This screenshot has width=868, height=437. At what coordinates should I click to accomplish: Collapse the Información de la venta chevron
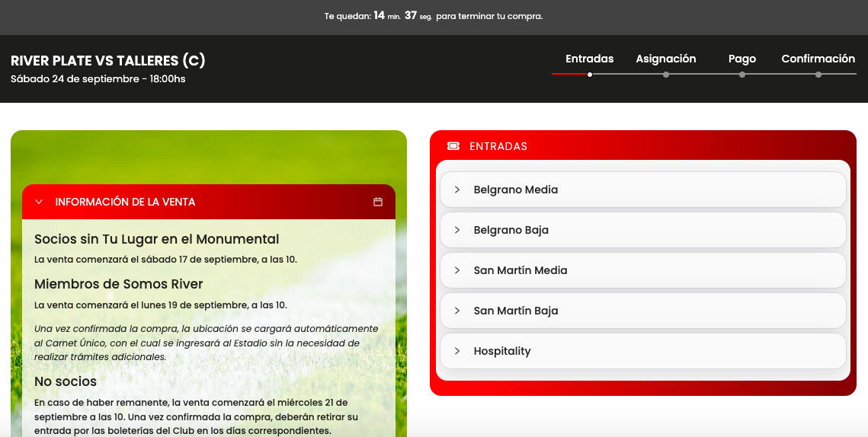(39, 202)
